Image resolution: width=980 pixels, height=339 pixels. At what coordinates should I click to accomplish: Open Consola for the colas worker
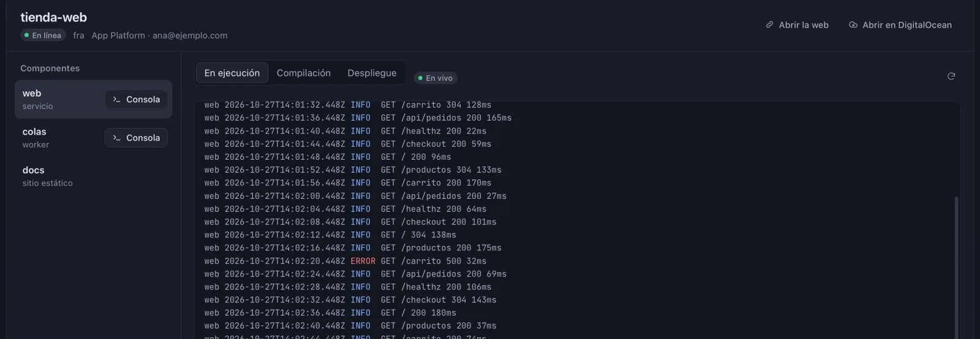(136, 138)
